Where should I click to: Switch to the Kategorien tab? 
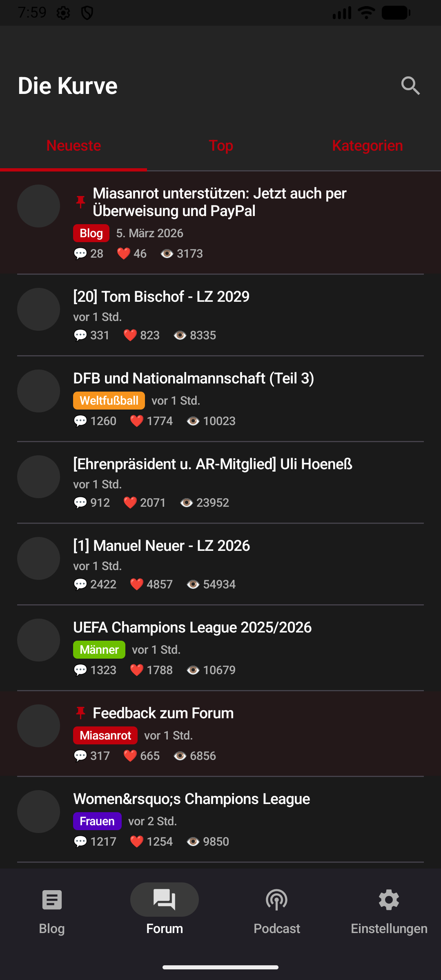367,146
